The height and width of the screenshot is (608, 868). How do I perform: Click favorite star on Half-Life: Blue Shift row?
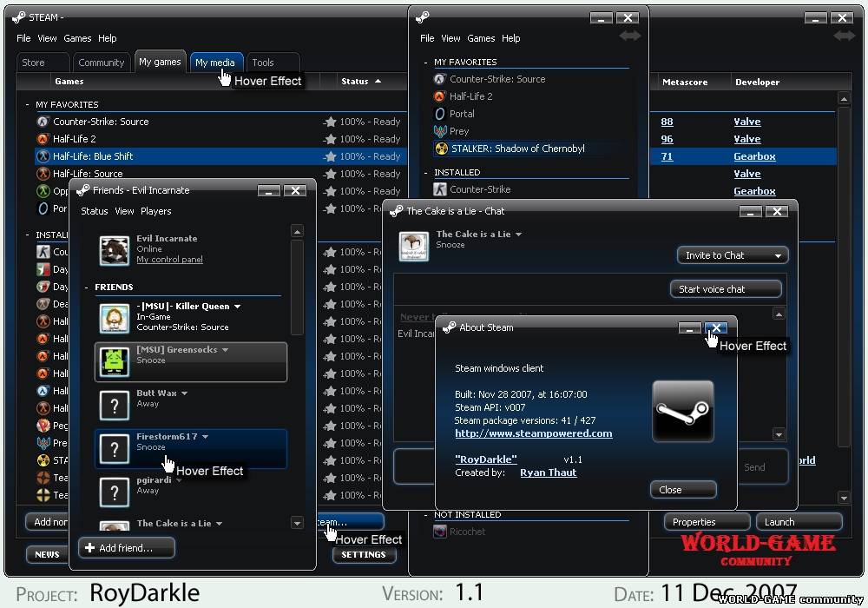(x=330, y=156)
